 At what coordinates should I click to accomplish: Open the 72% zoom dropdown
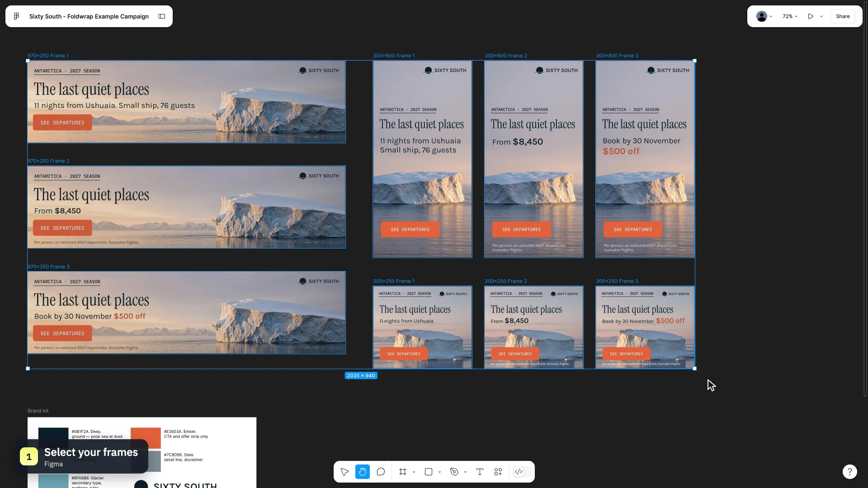[x=790, y=16]
